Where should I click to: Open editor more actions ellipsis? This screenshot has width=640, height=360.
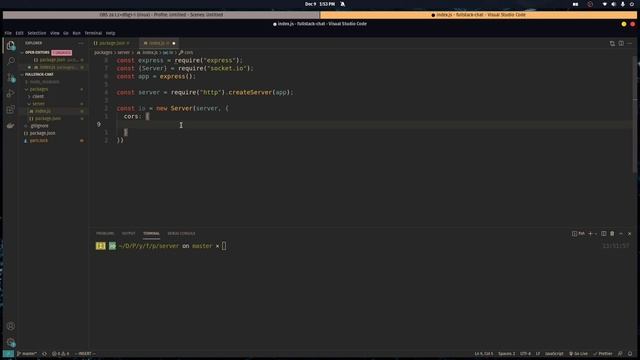[x=629, y=43]
